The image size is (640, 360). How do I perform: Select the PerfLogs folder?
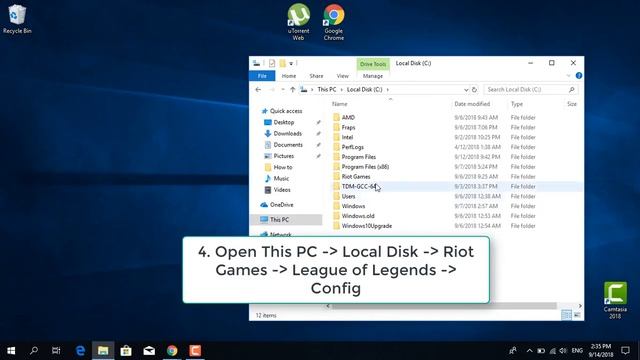(353, 147)
